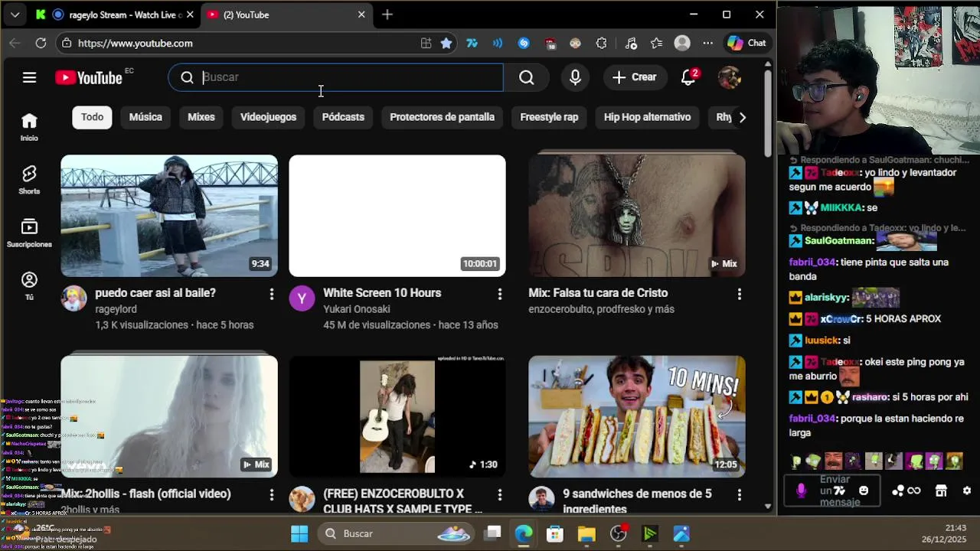Viewport: 980px width, 551px height.
Task: Open Microsoft Store from the taskbar
Action: pos(555,533)
